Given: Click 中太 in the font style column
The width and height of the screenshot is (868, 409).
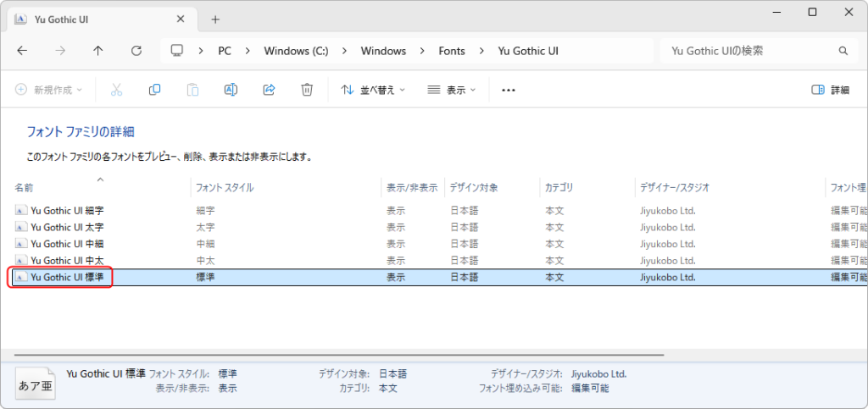Looking at the screenshot, I should [x=205, y=260].
